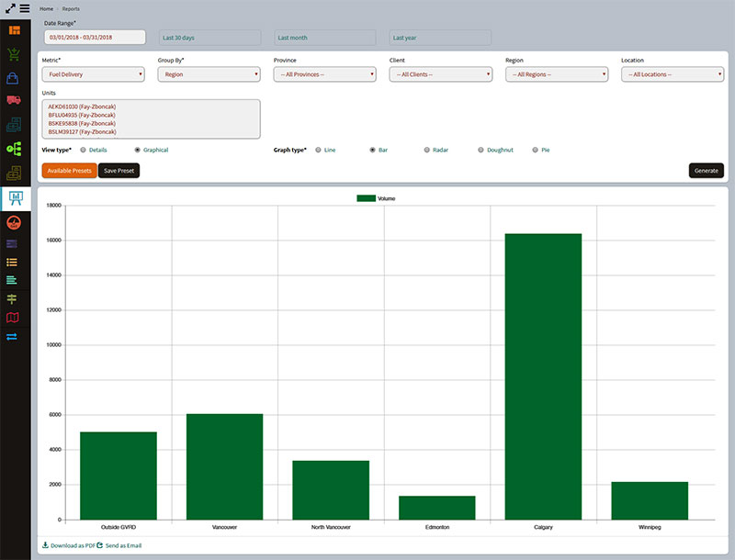Open the teal left-aligned bars icon
The height and width of the screenshot is (560, 735).
[x=12, y=280]
